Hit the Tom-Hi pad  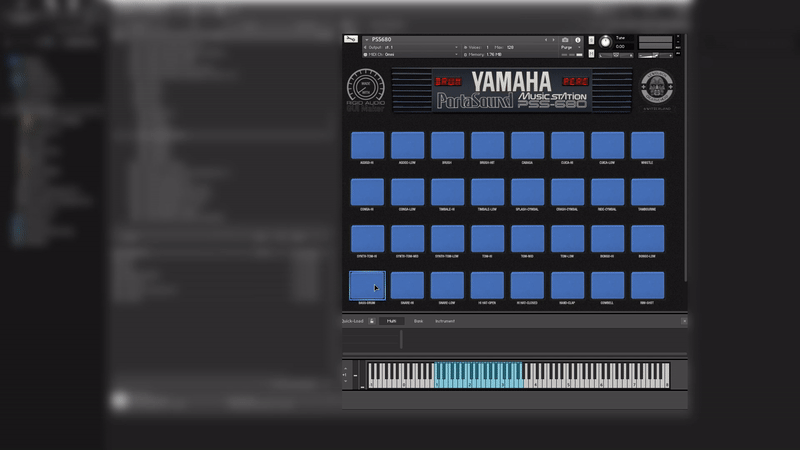[487, 239]
